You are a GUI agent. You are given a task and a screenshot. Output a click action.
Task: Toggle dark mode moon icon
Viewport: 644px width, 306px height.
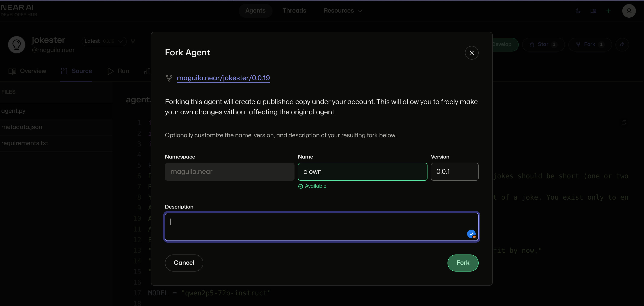[x=578, y=11]
